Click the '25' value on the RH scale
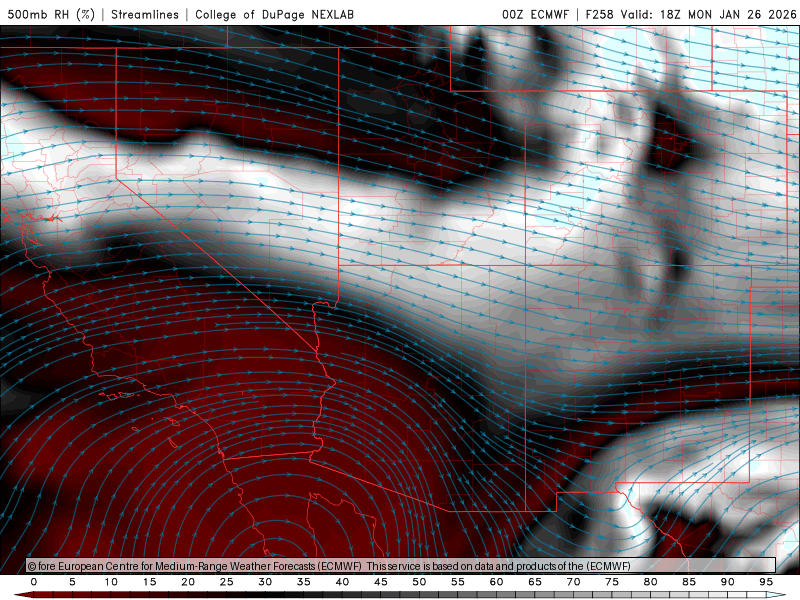The height and width of the screenshot is (600, 800). pos(227,582)
